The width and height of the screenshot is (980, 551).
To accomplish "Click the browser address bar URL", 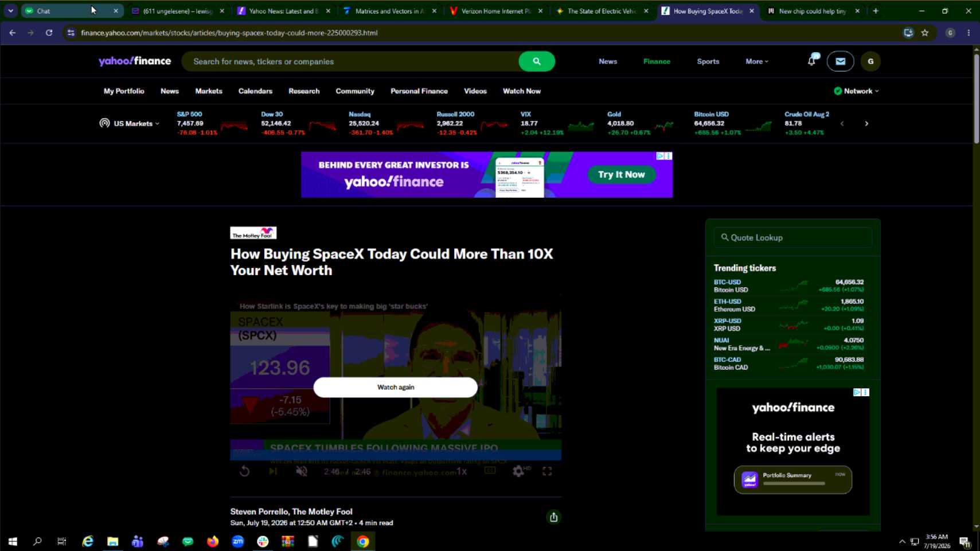I will [229, 33].
